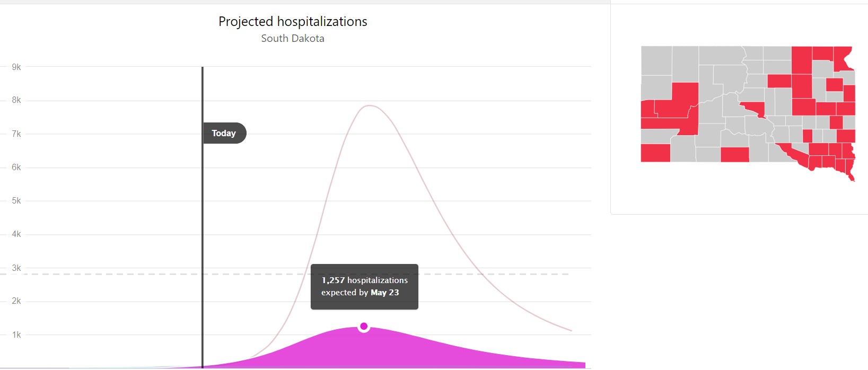Click the peak of the light pink curve
Image resolution: width=868 pixels, height=370 pixels.
click(369, 105)
